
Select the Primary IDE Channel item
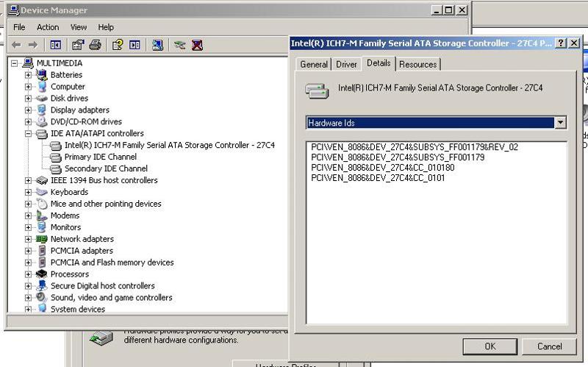(x=101, y=157)
